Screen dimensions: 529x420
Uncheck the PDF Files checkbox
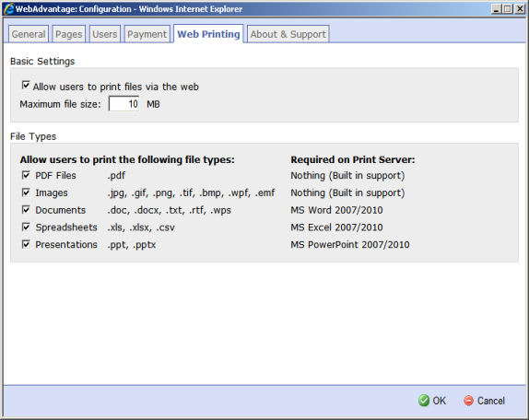[x=26, y=175]
